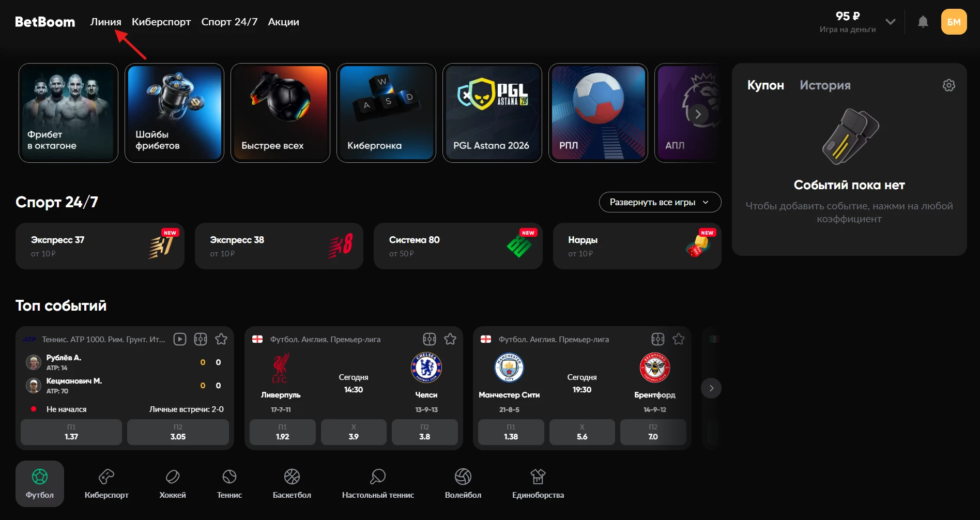Viewport: 980px width, 520px height.
Task: Bet draw X 5.6 Манчестер Сити–Брентфорд
Action: (582, 432)
